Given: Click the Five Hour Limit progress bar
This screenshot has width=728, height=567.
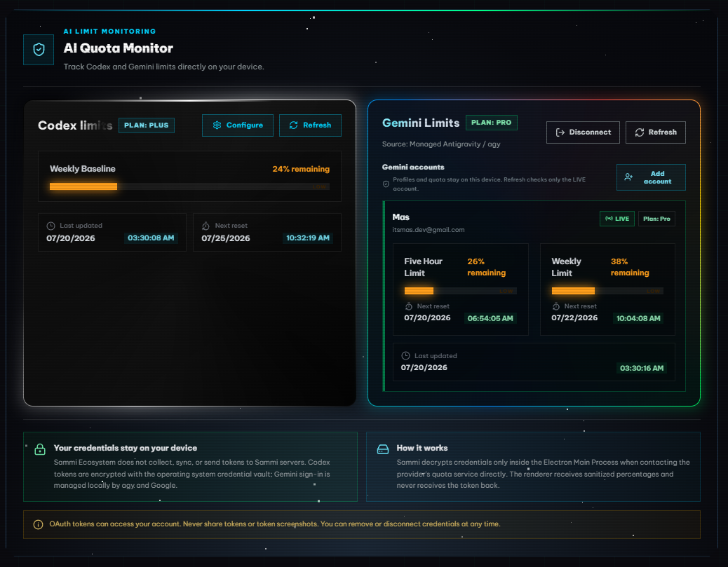Looking at the screenshot, I should click(x=460, y=291).
